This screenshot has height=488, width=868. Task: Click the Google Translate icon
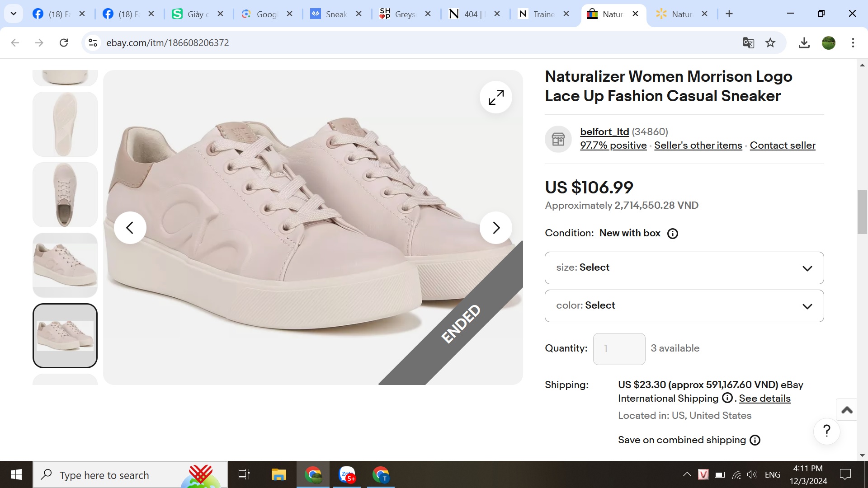pos(748,43)
